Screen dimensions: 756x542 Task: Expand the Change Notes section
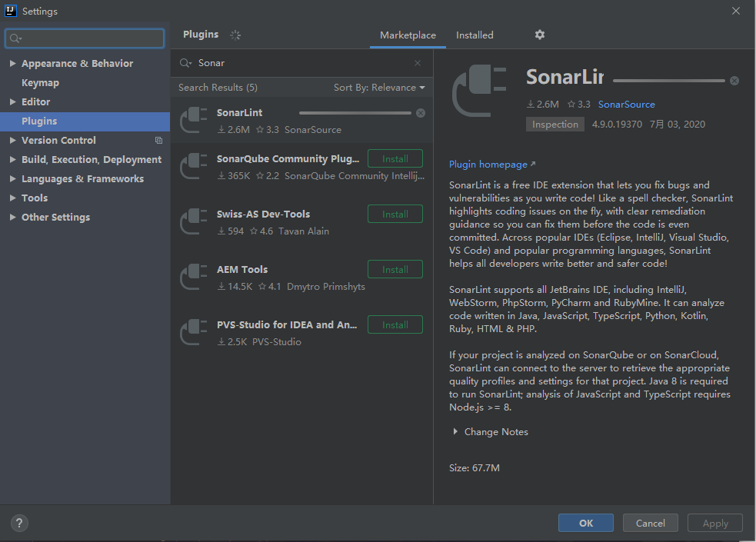(455, 431)
